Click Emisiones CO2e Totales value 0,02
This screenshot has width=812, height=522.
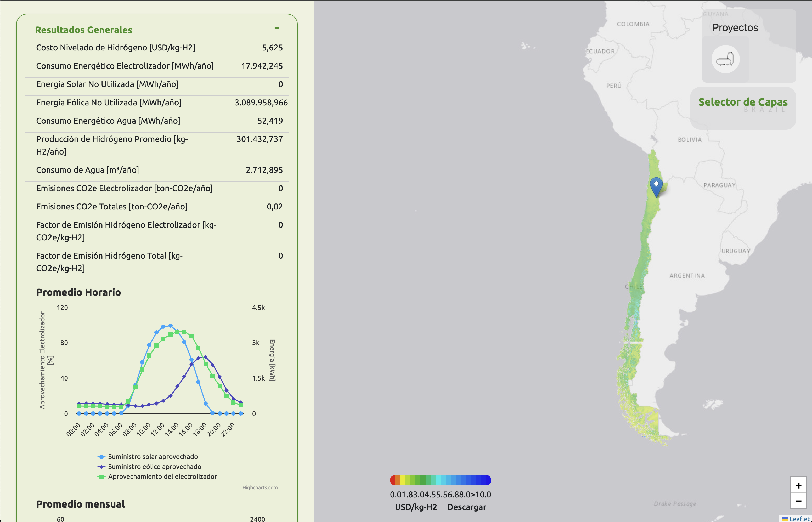(275, 207)
